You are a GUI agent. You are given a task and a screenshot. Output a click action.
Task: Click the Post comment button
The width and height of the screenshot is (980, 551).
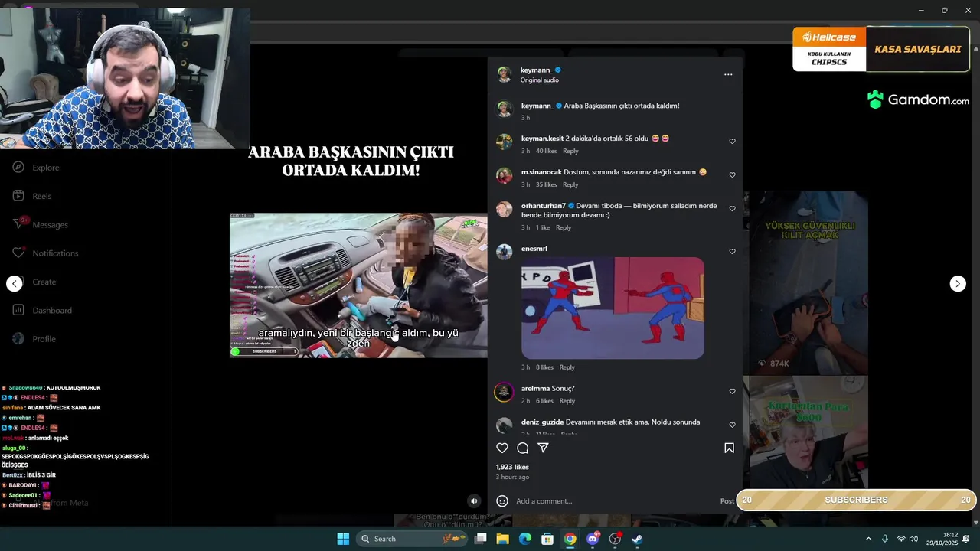[727, 501]
